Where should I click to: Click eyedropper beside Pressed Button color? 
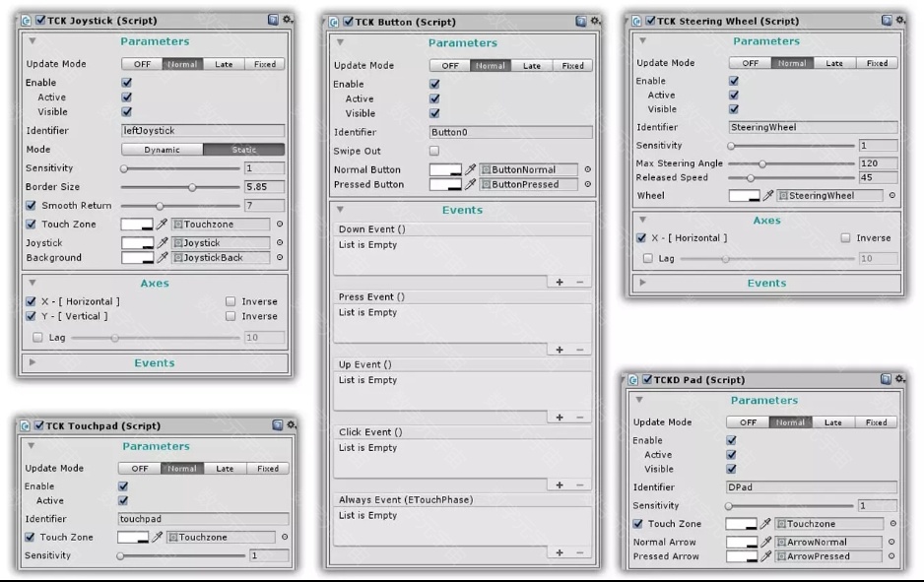470,184
